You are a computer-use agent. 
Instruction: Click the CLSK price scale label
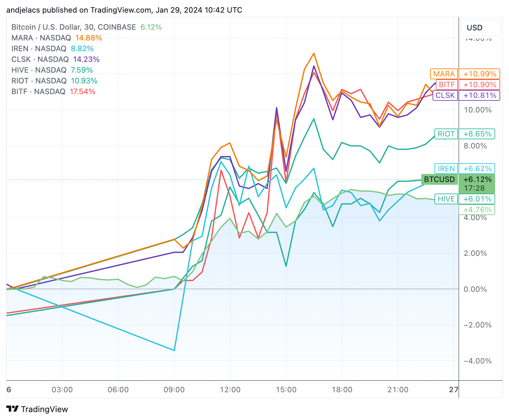click(445, 95)
